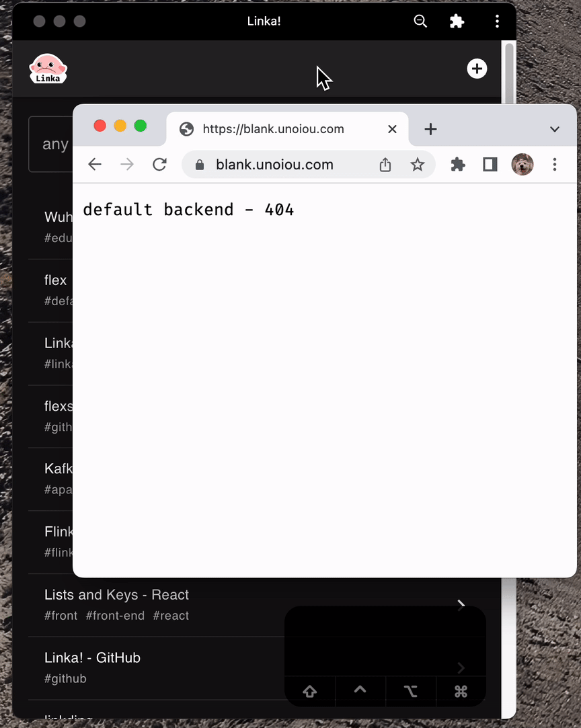This screenshot has width=581, height=728.
Task: Click the Control caret key overlay icon
Action: (360, 690)
